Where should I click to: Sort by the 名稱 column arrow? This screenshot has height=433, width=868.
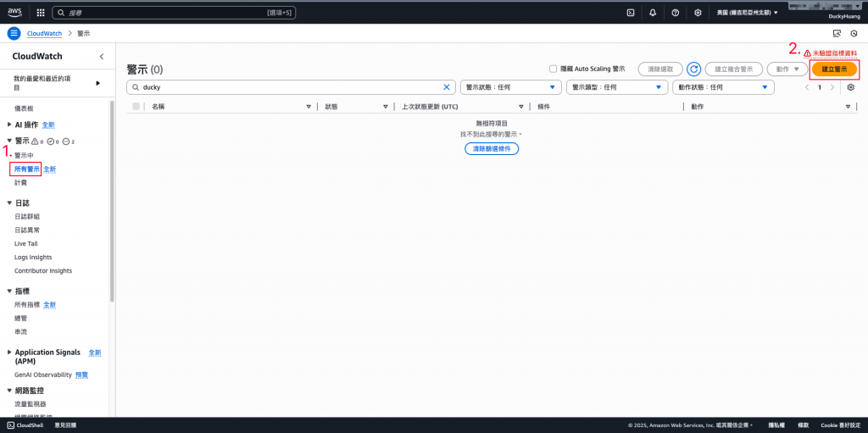pyautogui.click(x=309, y=106)
